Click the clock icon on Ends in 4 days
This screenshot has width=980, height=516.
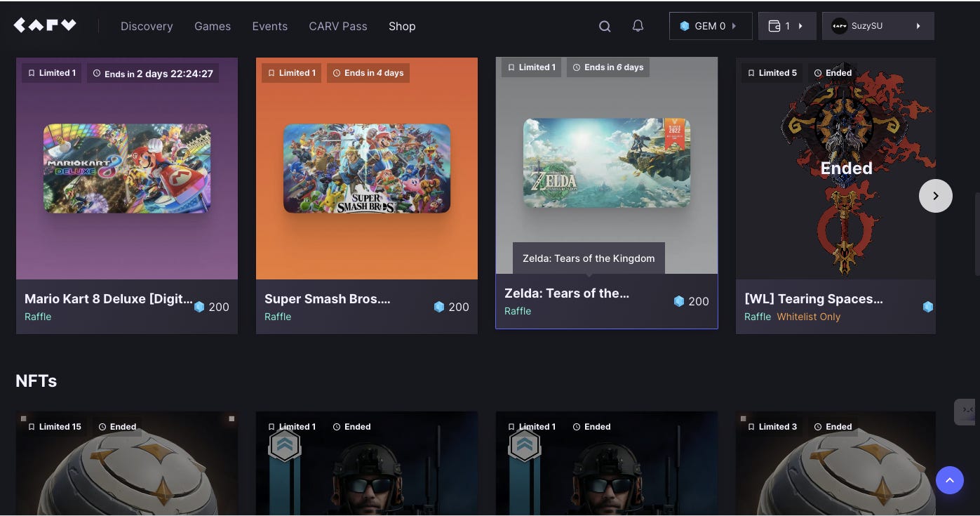tap(337, 73)
